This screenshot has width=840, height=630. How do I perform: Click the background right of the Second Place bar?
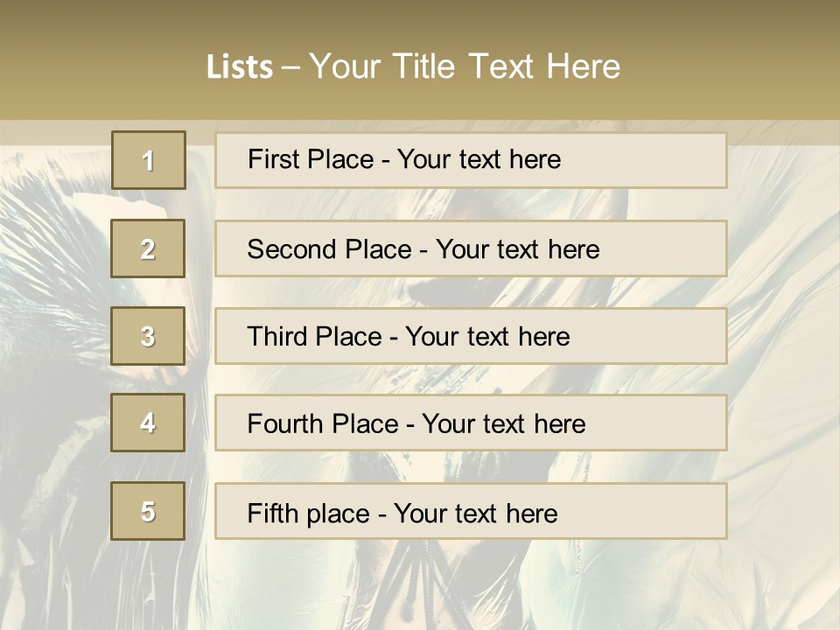click(781, 249)
